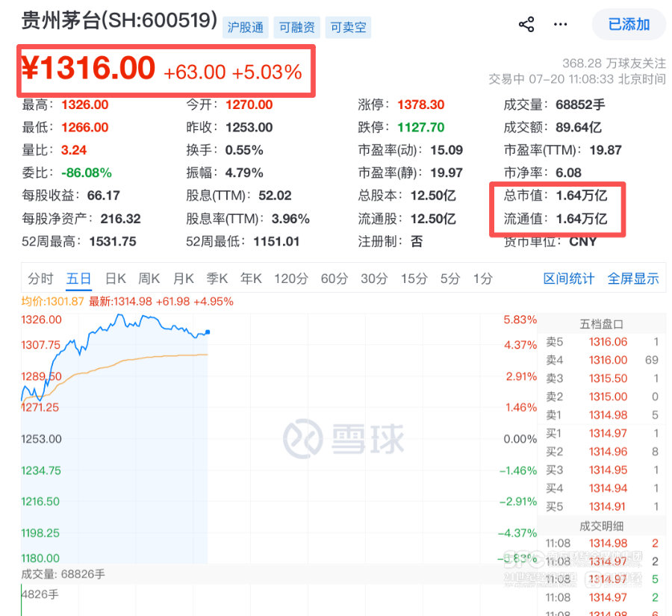Click the 均价:1301.87 label above chart
672x616 pixels.
coord(53,302)
